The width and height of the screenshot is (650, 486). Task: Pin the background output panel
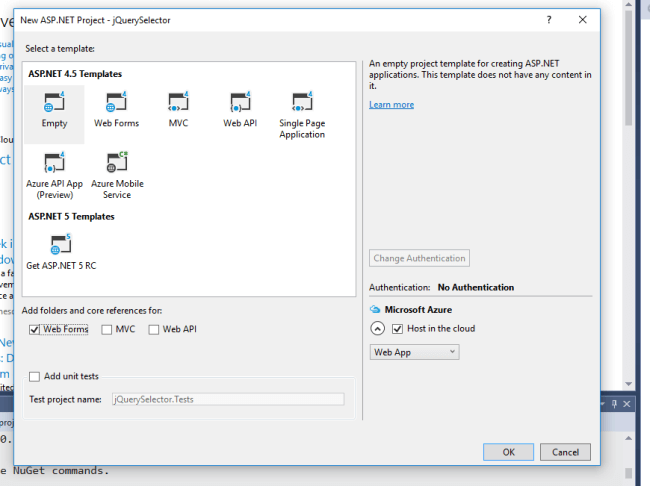pyautogui.click(x=614, y=403)
